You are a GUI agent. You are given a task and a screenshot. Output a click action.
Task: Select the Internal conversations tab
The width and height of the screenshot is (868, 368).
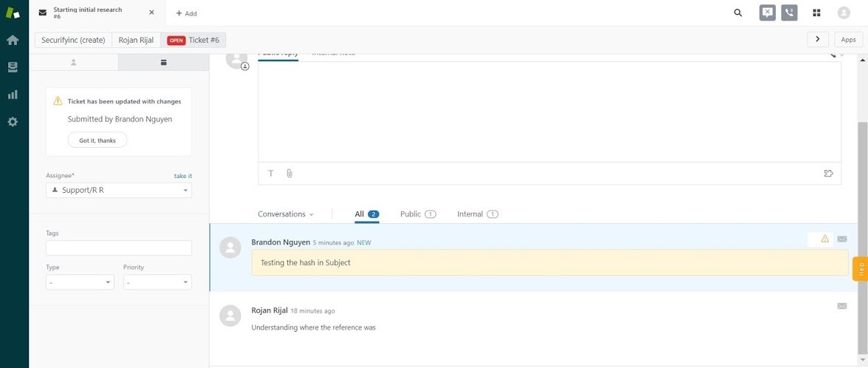click(x=478, y=214)
